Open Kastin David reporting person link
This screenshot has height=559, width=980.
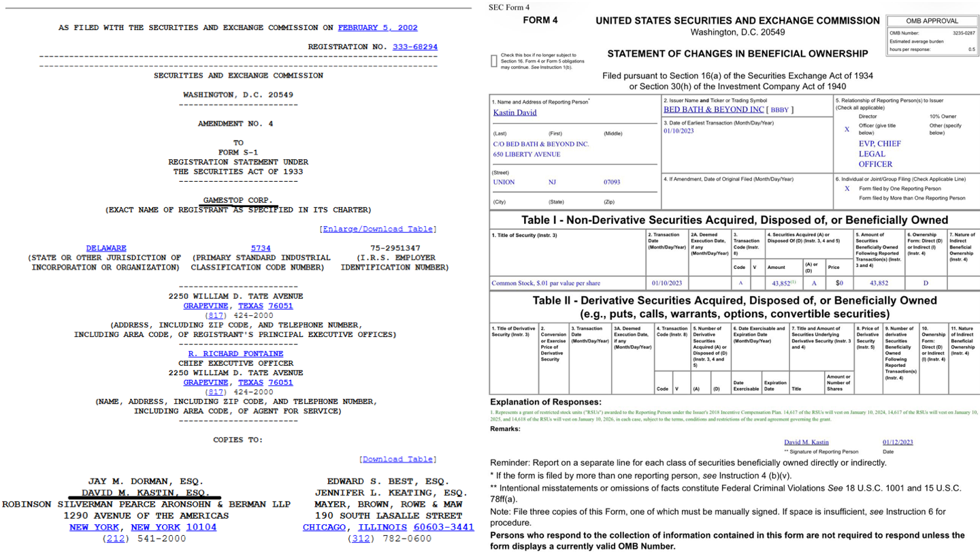(x=514, y=113)
